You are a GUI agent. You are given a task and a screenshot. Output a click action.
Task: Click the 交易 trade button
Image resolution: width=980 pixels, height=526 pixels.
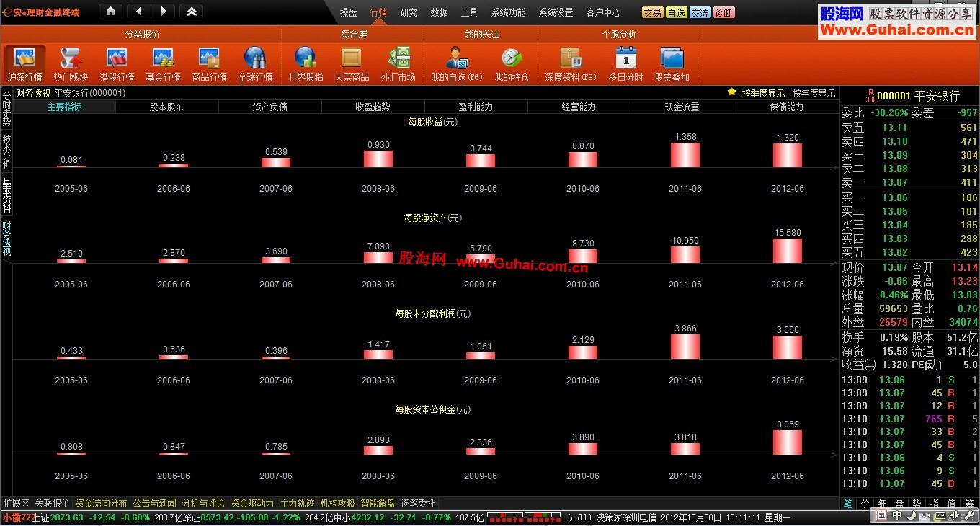tap(653, 12)
